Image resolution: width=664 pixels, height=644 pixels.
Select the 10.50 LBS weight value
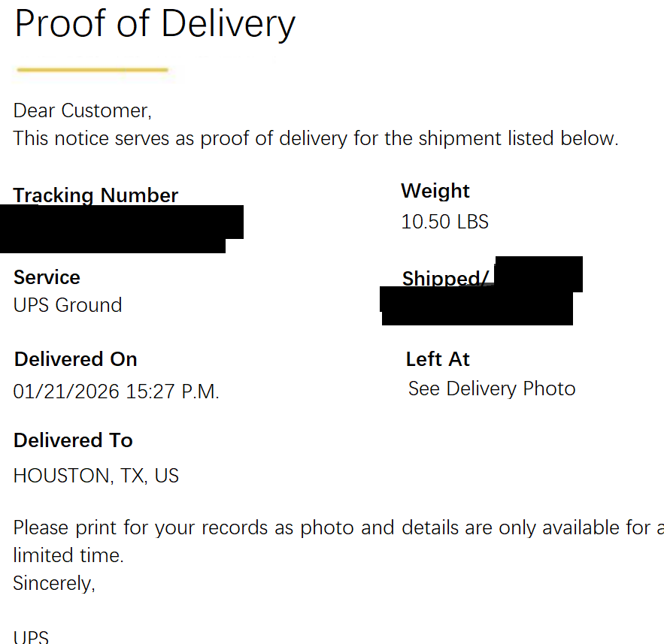click(x=444, y=222)
